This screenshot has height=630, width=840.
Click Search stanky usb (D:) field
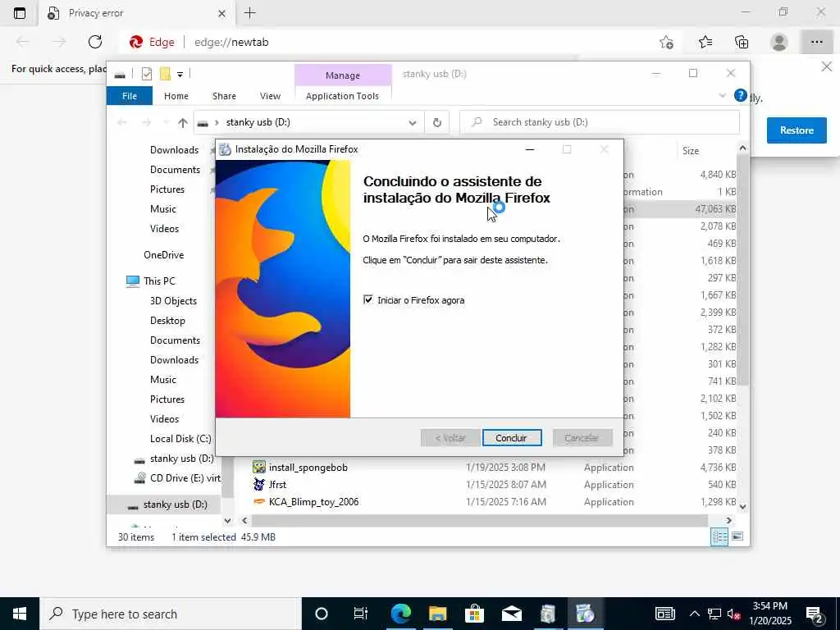click(600, 122)
